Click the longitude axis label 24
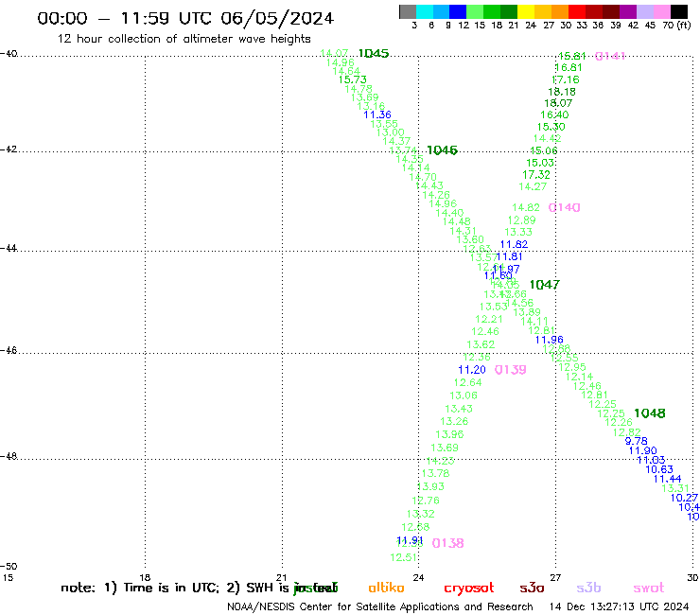The image size is (700, 615). click(418, 578)
